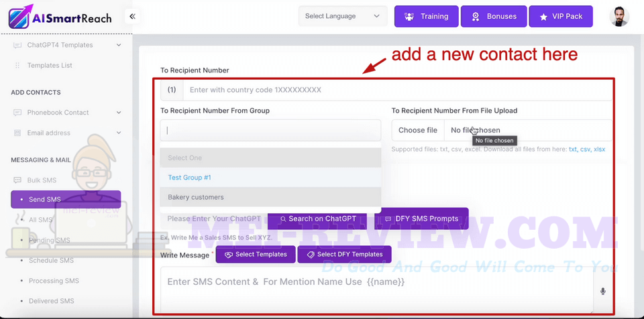Open Schedule SMS in the sidebar
This screenshot has width=644, height=319.
pyautogui.click(x=52, y=260)
